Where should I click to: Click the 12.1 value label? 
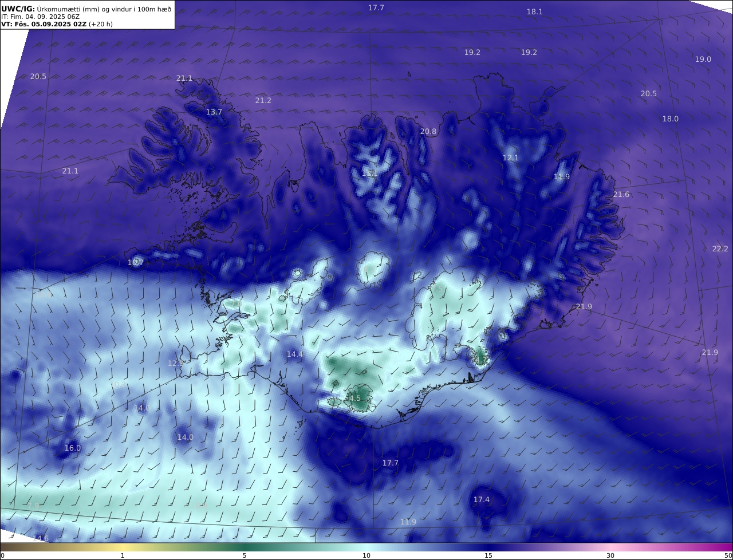[510, 157]
